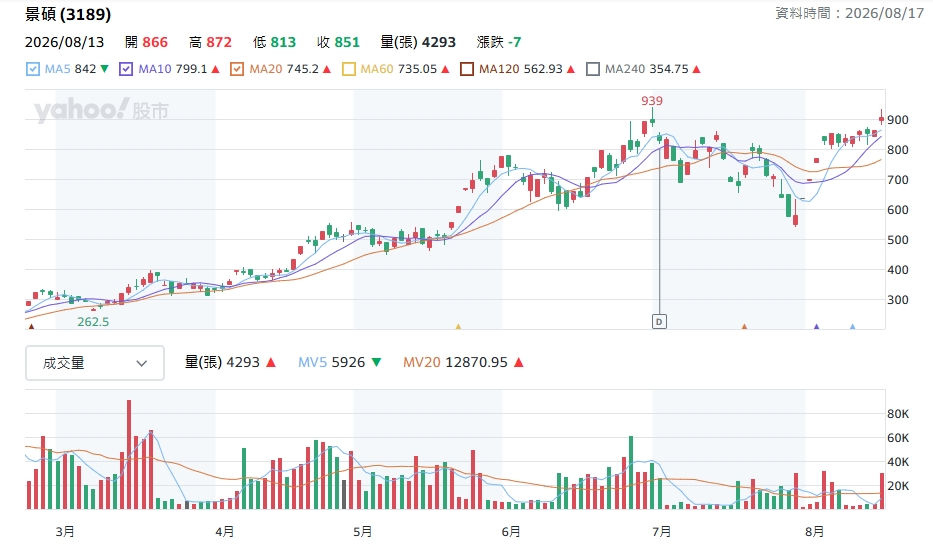933x547 pixels.
Task: Enable the MA120 moving average checkbox
Action: coord(467,69)
